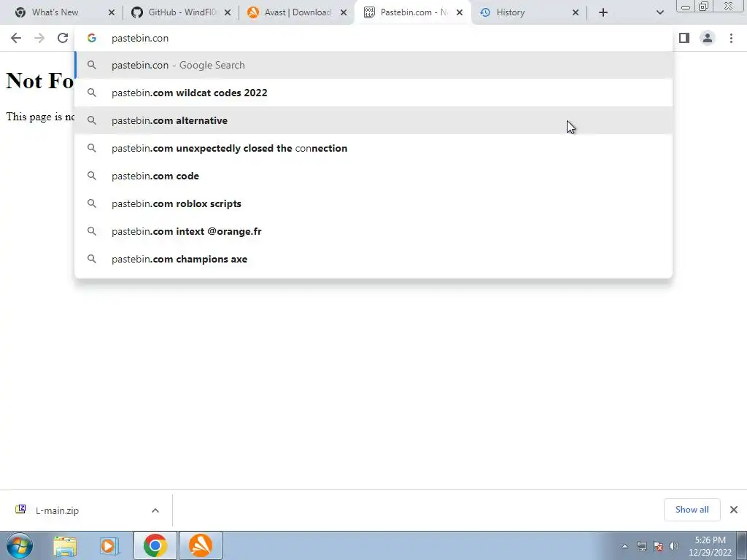Open the volume speaker icon
747x560 pixels.
tap(673, 546)
